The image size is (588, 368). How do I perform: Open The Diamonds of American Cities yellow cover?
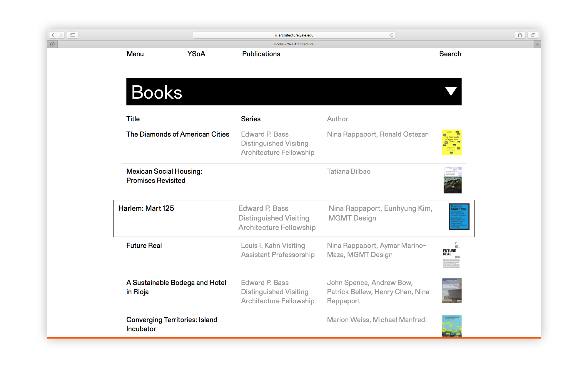pos(452,142)
